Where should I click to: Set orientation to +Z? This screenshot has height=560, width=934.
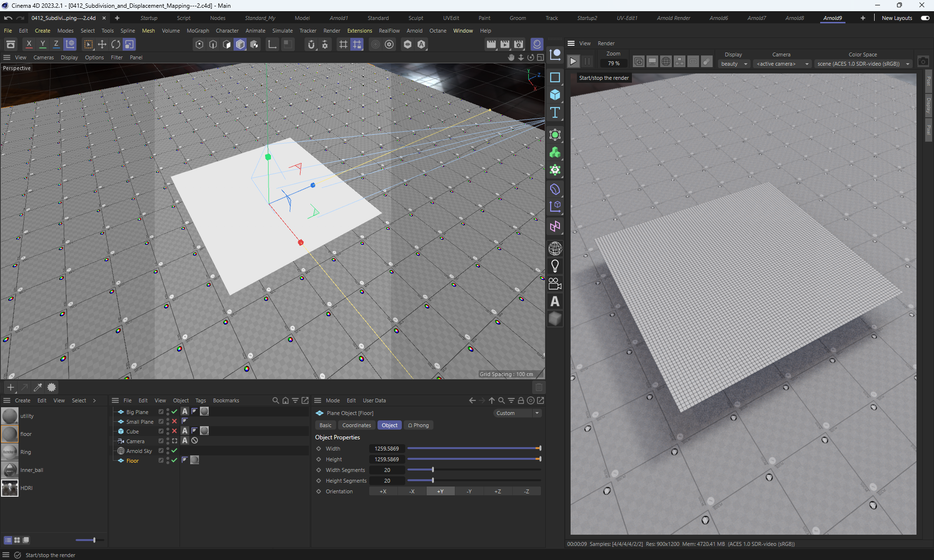pos(497,491)
